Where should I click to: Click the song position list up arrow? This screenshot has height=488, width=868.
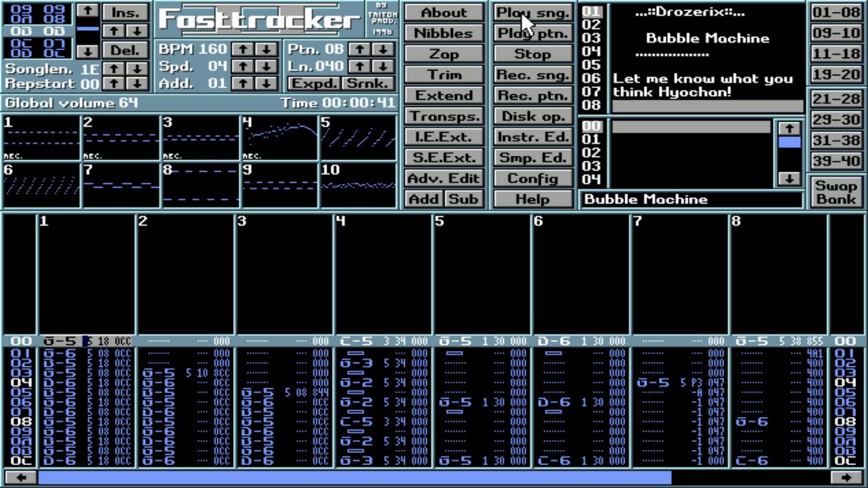click(87, 11)
